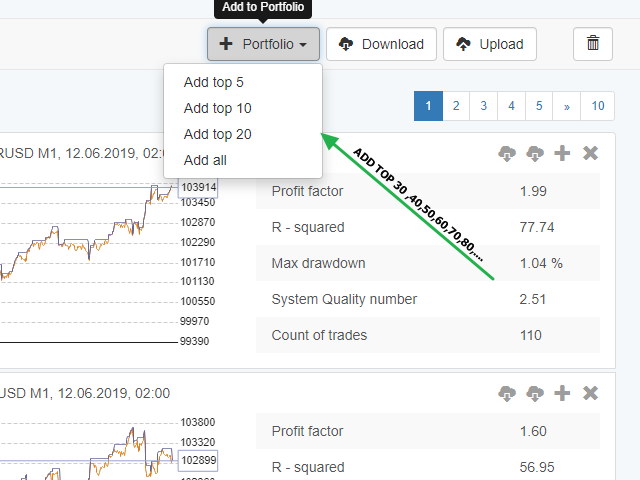Click the 'Max drawdown' label
Image resolution: width=640 pixels, height=480 pixels.
[318, 263]
